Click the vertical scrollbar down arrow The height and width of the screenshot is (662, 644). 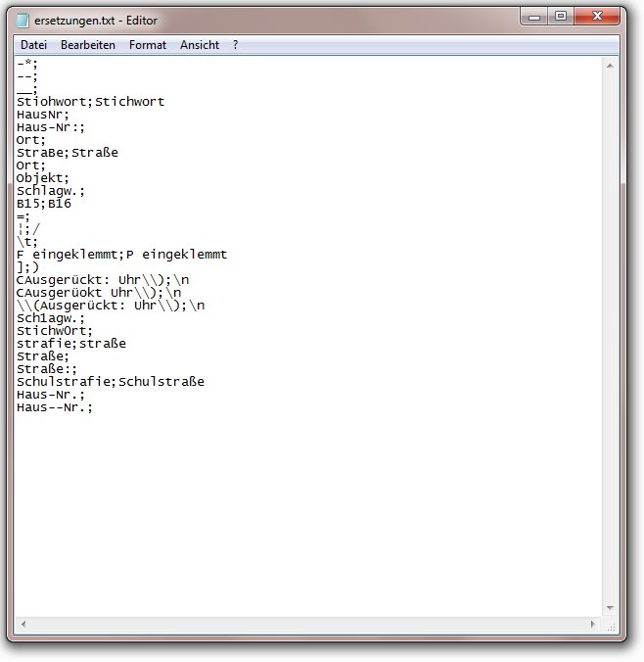(x=612, y=609)
